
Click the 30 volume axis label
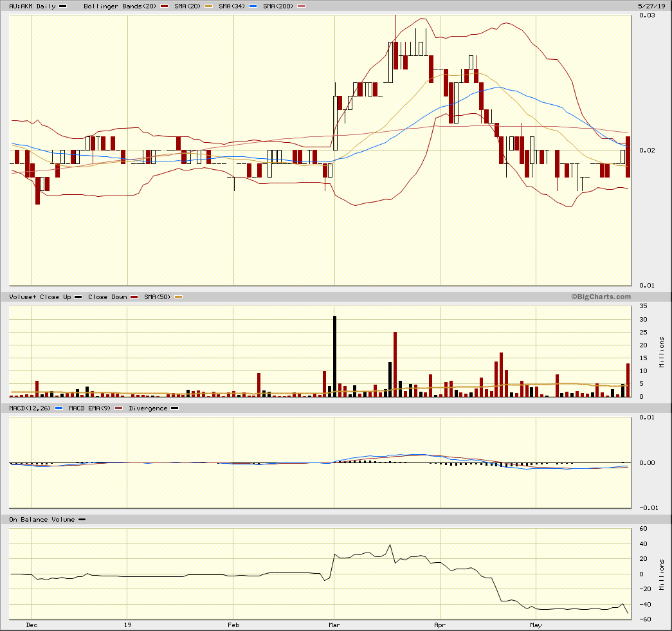(643, 319)
